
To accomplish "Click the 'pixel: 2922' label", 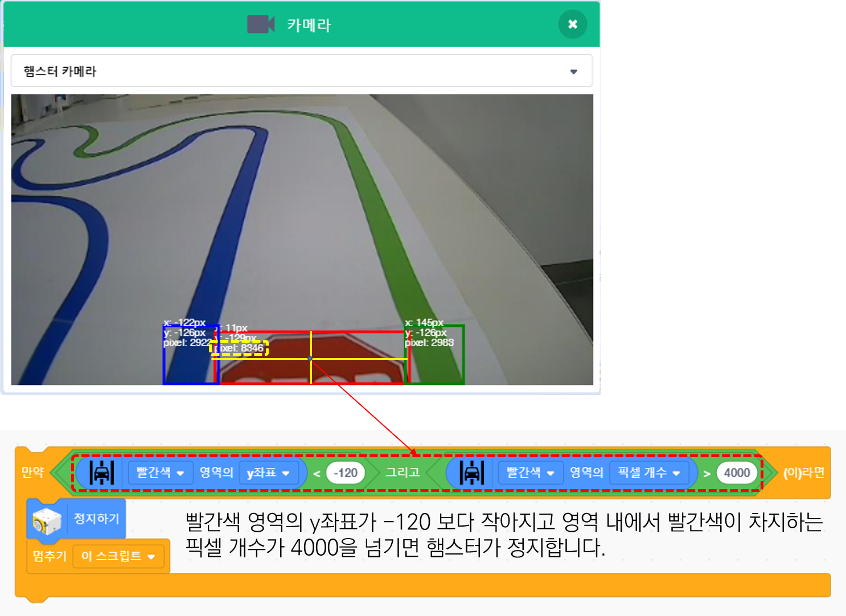I will click(188, 343).
